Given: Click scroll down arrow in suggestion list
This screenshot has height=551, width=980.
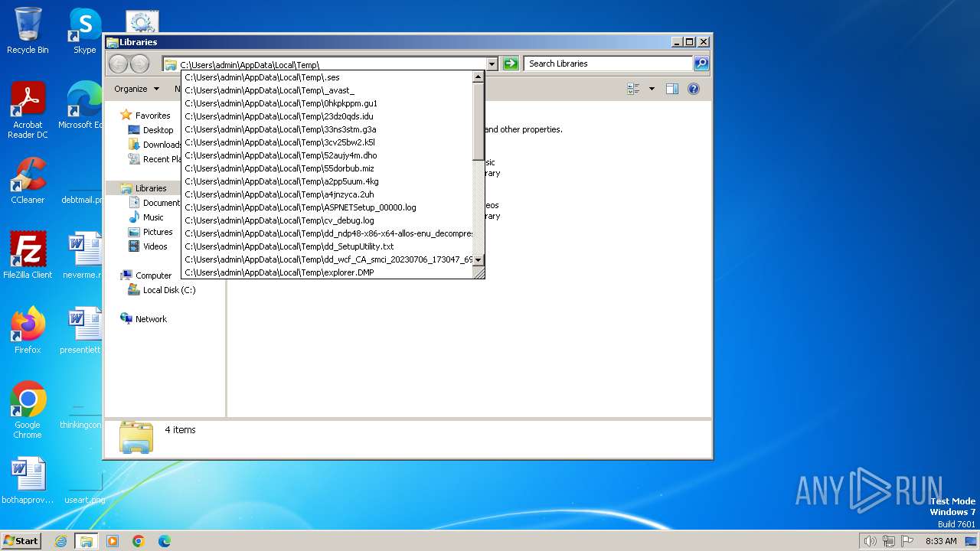Looking at the screenshot, I should click(479, 260).
